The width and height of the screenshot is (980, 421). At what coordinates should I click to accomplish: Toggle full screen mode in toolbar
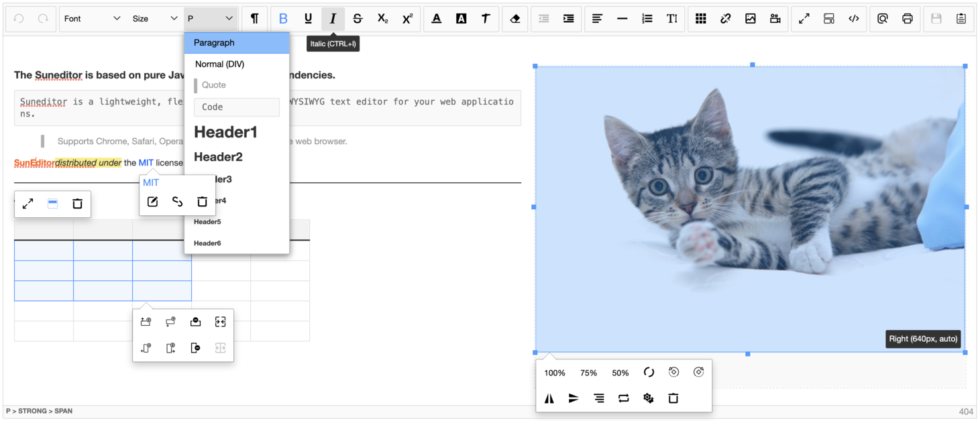click(x=804, y=19)
